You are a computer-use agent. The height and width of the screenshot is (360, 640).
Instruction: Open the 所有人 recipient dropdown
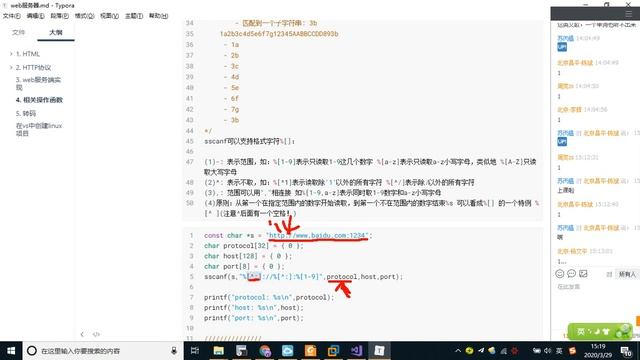[627, 274]
